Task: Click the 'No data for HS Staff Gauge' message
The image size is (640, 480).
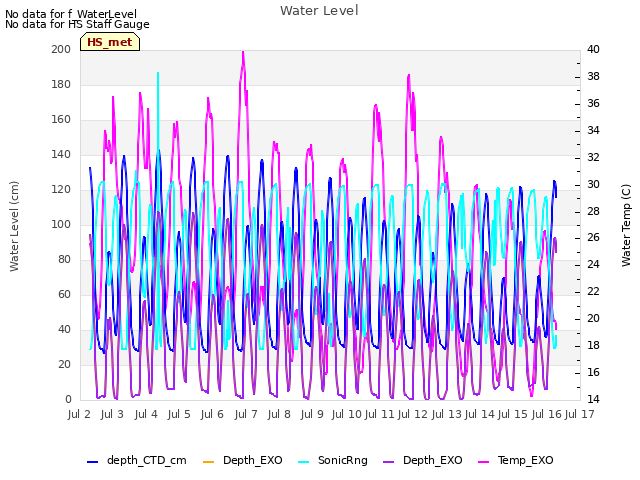Action: (77, 24)
